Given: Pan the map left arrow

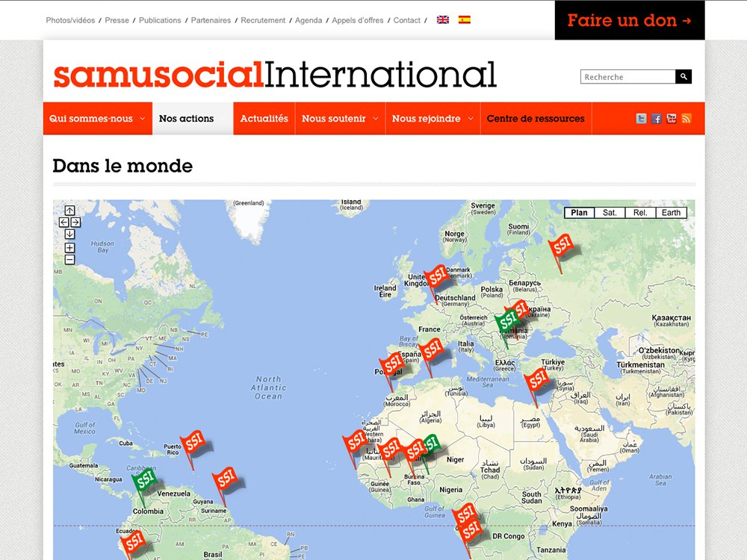Looking at the screenshot, I should 63,222.
